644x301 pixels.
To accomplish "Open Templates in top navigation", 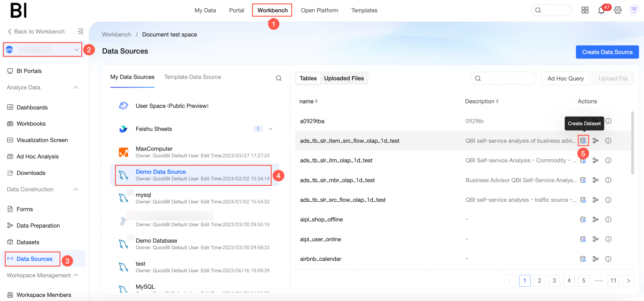I will pyautogui.click(x=364, y=10).
